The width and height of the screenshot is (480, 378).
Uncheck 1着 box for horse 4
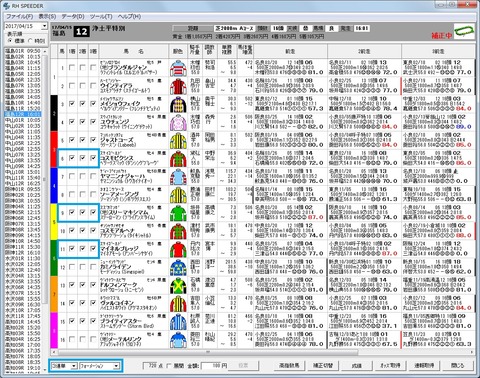coord(72,122)
